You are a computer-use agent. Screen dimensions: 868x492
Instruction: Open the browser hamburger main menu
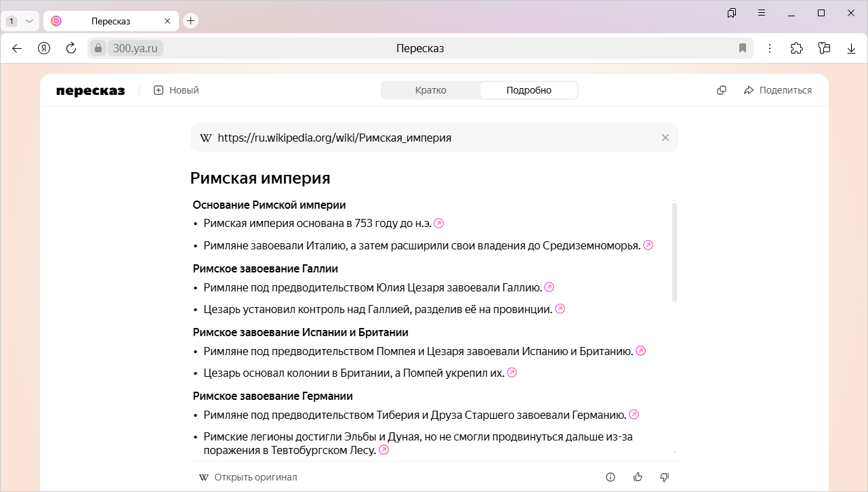click(x=762, y=13)
